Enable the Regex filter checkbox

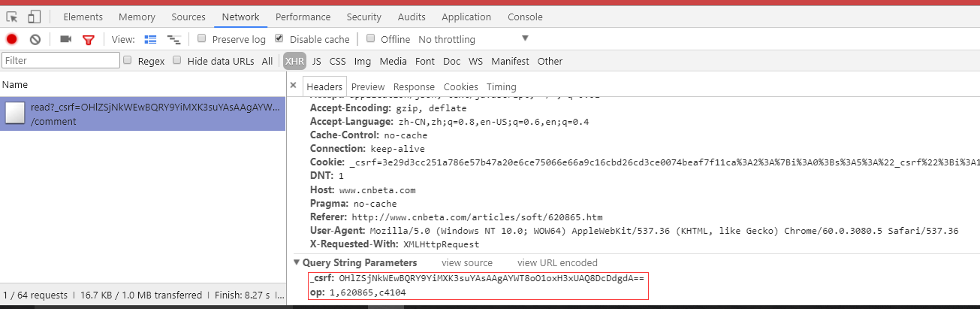point(128,60)
